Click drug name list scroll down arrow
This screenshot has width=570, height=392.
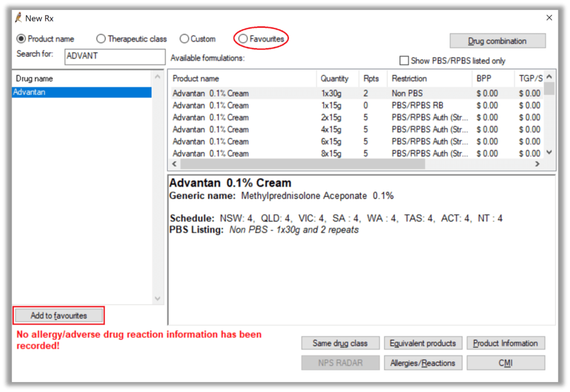(x=158, y=298)
